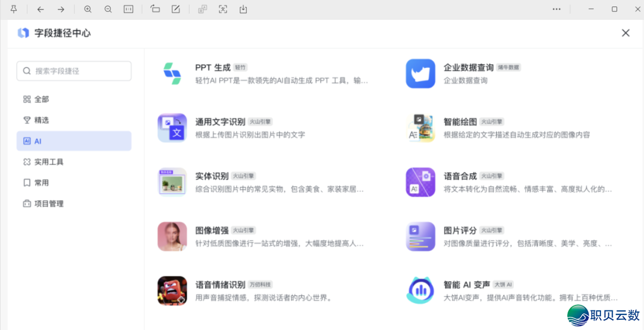Click the description starting with 将文本转化为自然流畅

point(528,189)
